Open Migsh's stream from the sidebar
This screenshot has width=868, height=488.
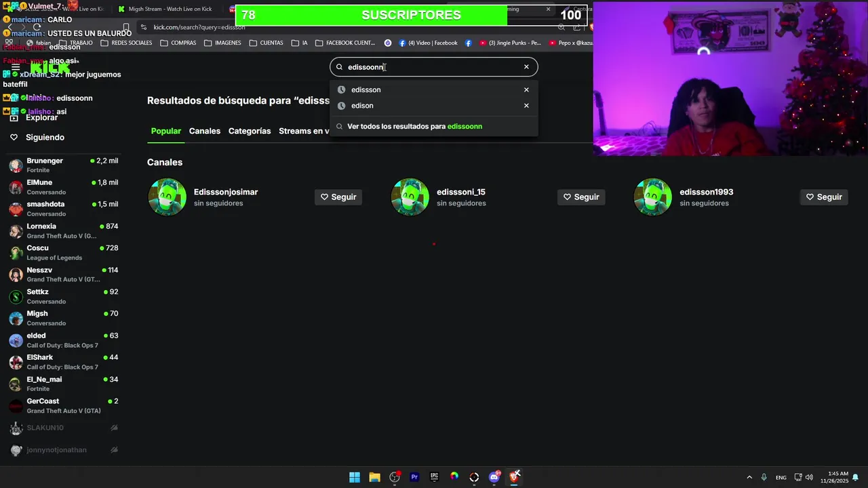pyautogui.click(x=63, y=318)
